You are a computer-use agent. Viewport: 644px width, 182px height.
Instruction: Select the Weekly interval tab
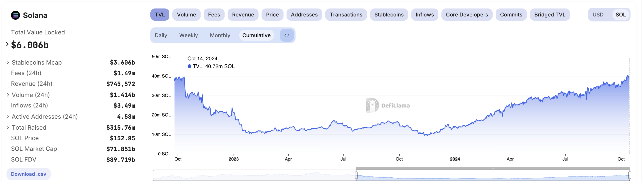[x=188, y=35]
